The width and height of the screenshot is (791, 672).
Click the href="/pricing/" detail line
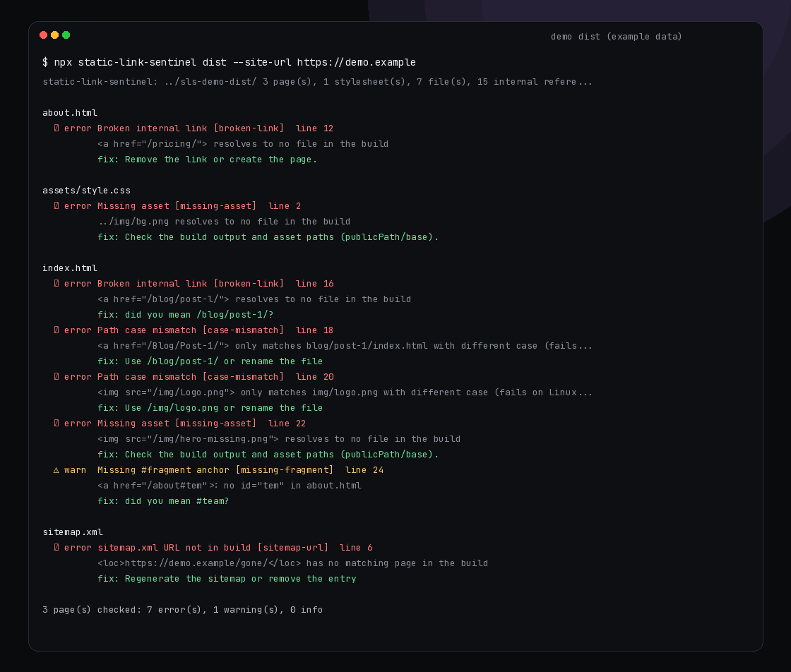(x=243, y=144)
